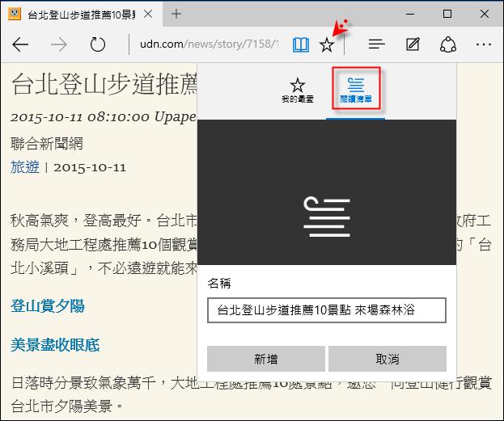Switch to 我的最愛 favorites tab

click(x=298, y=91)
